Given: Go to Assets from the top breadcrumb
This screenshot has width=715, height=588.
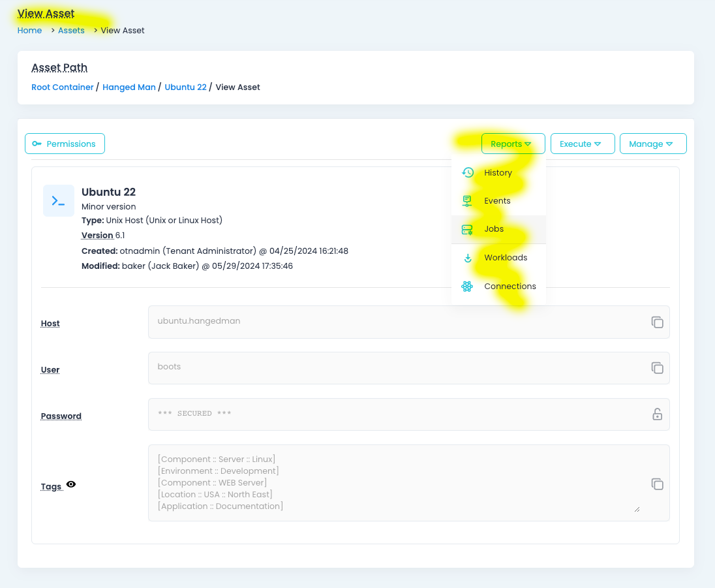Looking at the screenshot, I should 71,30.
